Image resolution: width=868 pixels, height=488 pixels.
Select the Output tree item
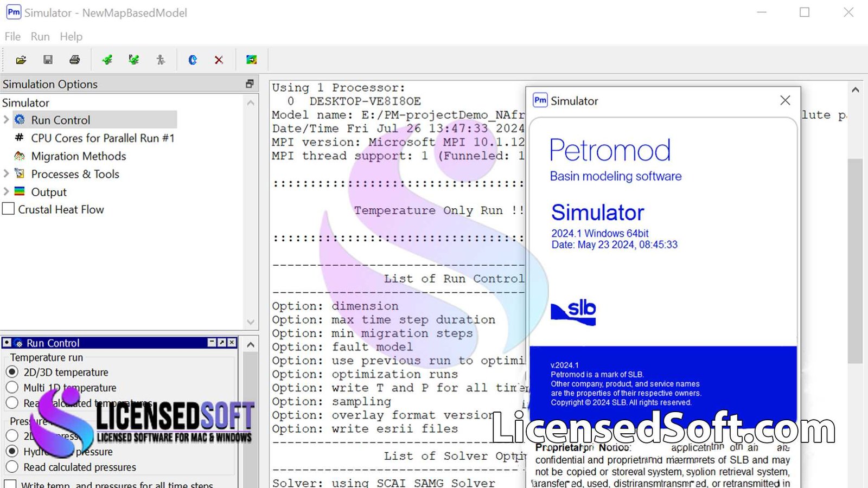click(49, 192)
